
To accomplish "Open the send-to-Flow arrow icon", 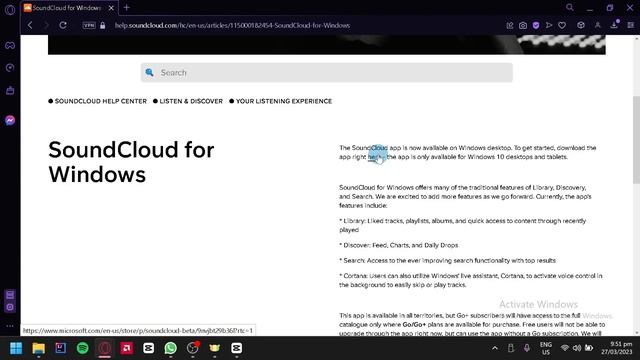I will pos(549,25).
